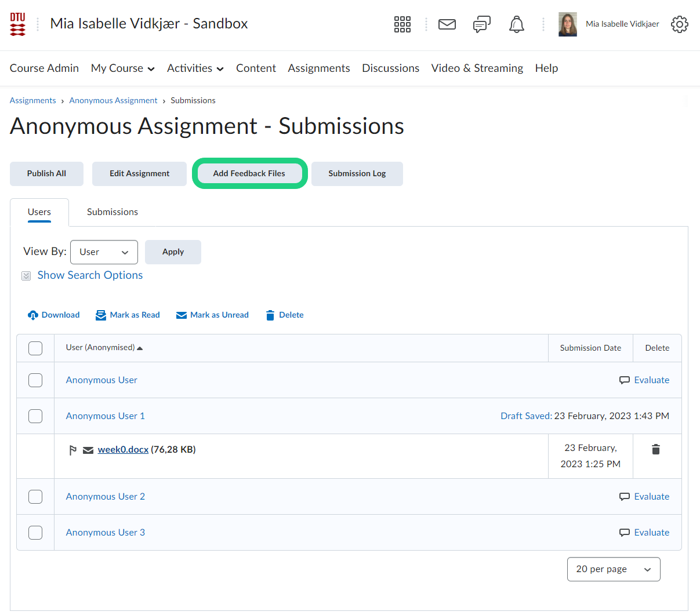The width and height of the screenshot is (700, 615).
Task: Click the Mia Isabelle Vidkjaer profile picture
Action: click(x=568, y=24)
